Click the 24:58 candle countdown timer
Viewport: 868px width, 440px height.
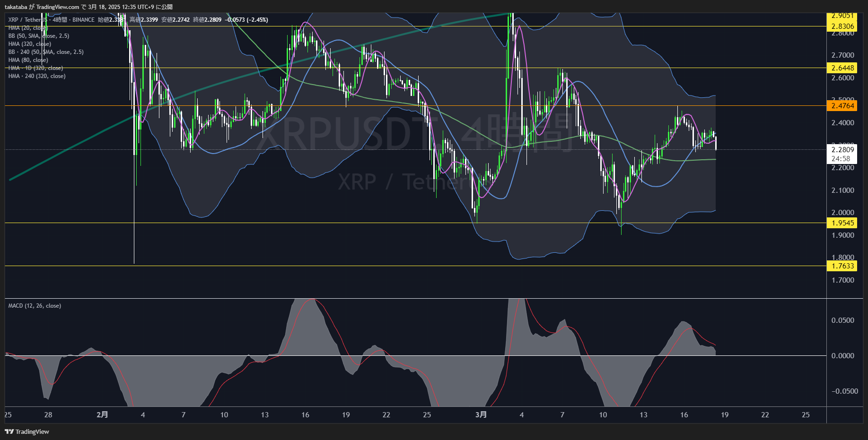pyautogui.click(x=841, y=159)
